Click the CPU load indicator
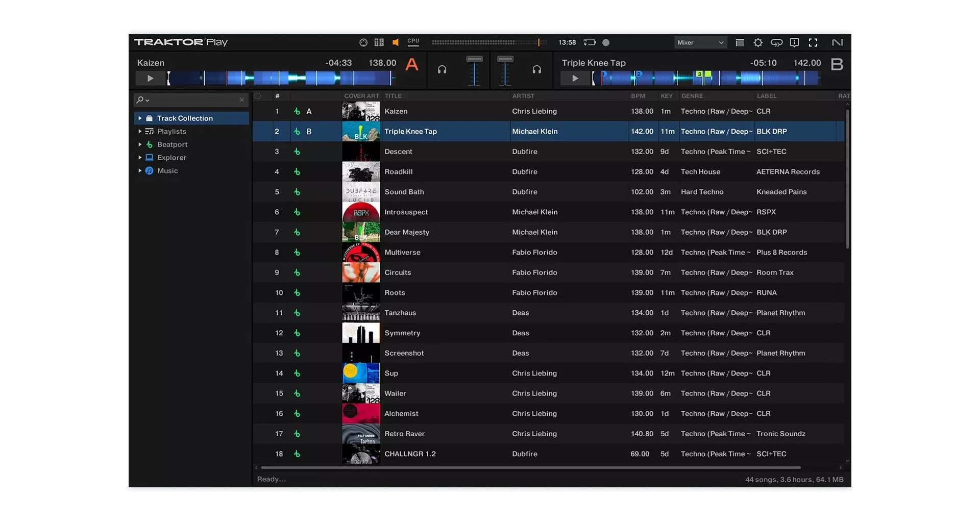 tap(413, 43)
